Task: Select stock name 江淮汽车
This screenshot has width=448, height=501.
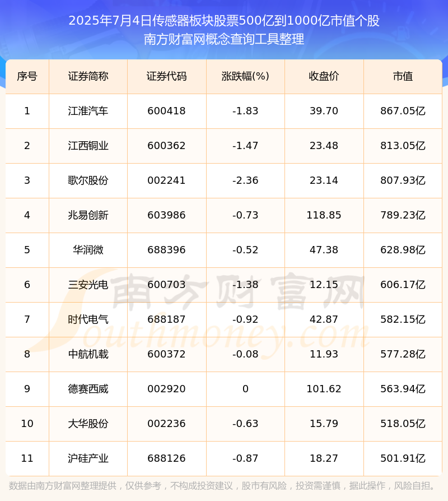Action: [x=88, y=111]
